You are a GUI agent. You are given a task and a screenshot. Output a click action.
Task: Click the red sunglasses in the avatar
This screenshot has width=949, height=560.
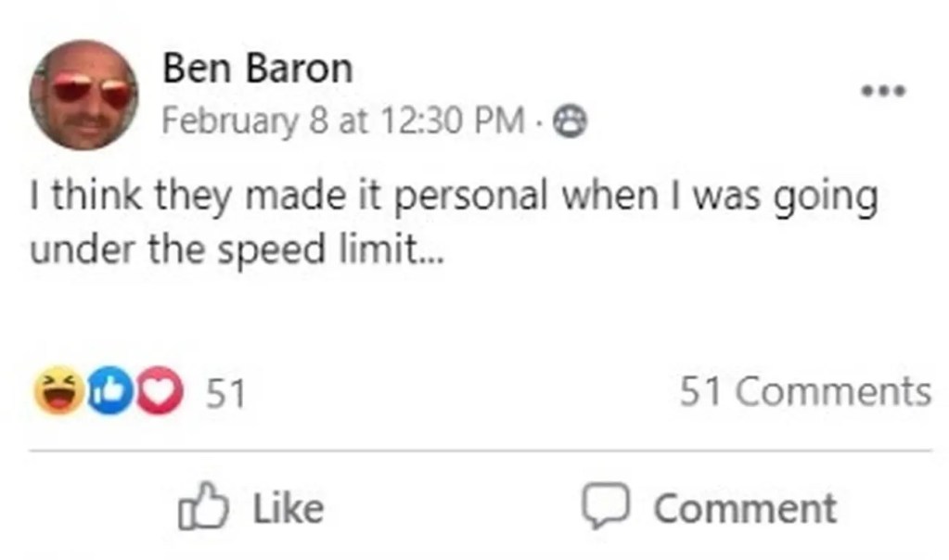click(90, 91)
